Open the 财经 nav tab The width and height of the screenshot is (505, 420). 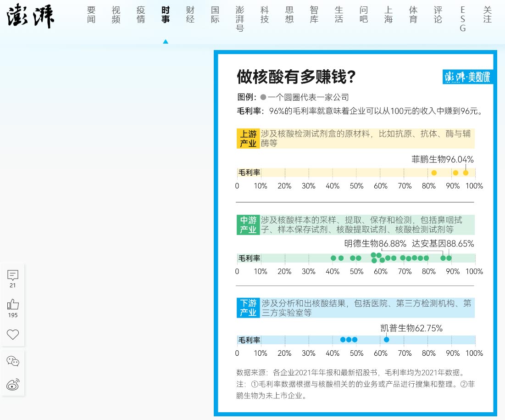[190, 15]
